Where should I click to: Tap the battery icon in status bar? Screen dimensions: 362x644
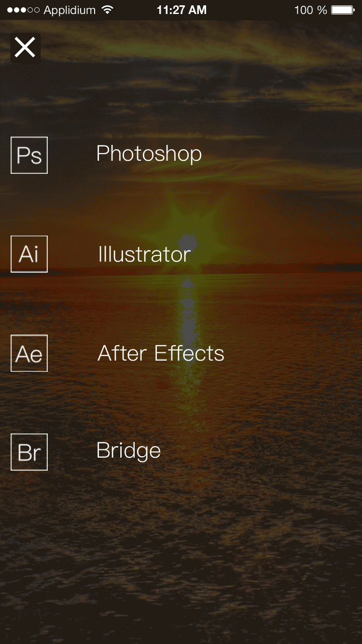pos(343,10)
